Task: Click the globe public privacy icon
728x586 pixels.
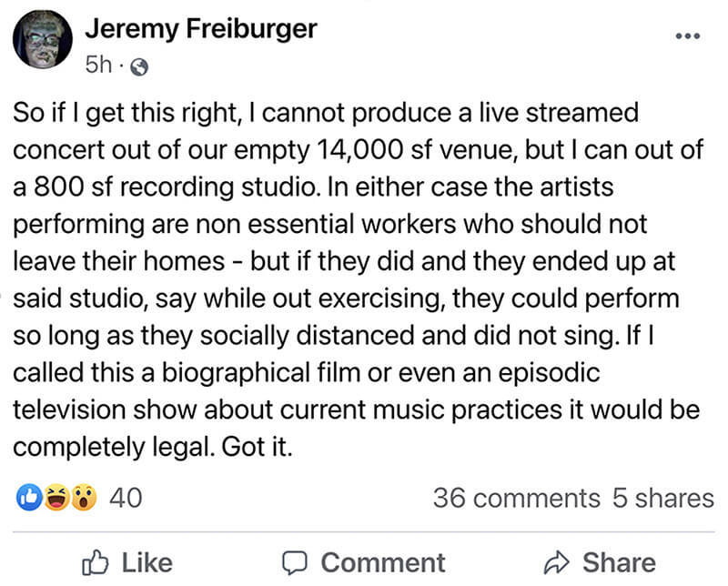Action: (x=138, y=66)
